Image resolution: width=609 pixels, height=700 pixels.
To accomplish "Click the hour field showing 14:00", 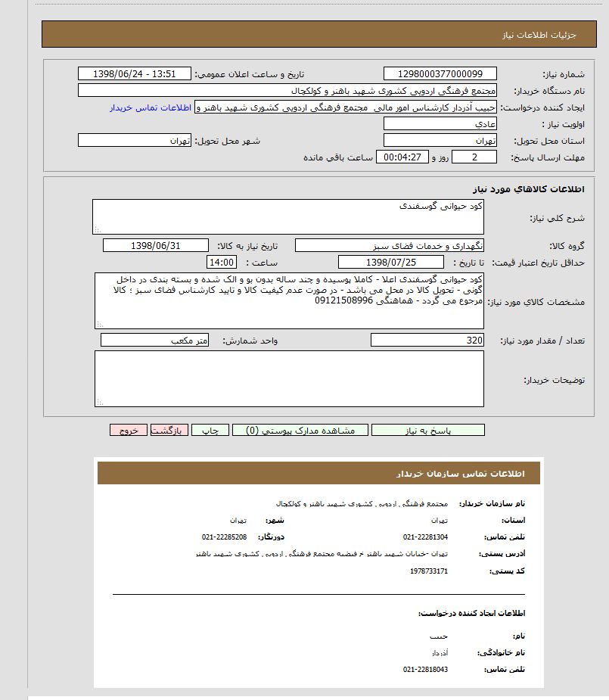I will pyautogui.click(x=221, y=262).
